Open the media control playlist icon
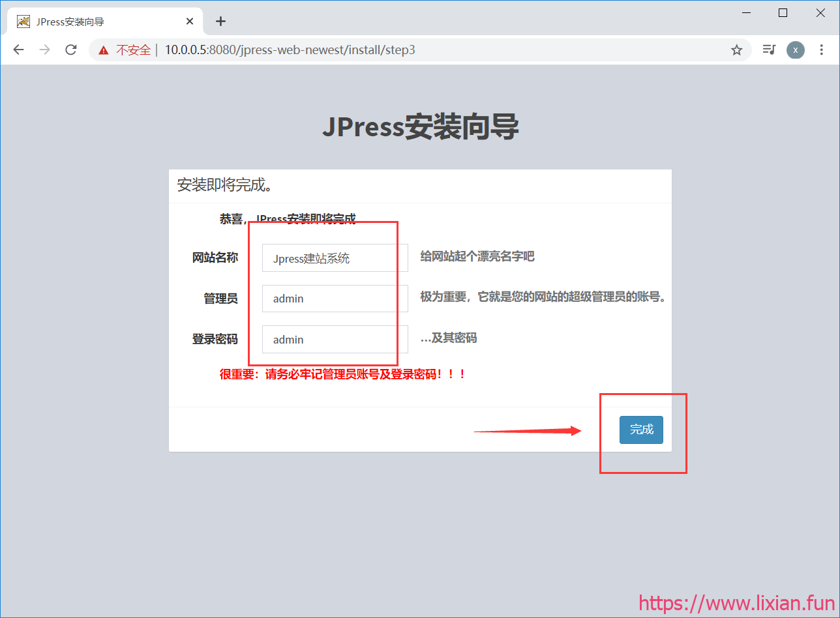The height and width of the screenshot is (618, 840). (769, 50)
